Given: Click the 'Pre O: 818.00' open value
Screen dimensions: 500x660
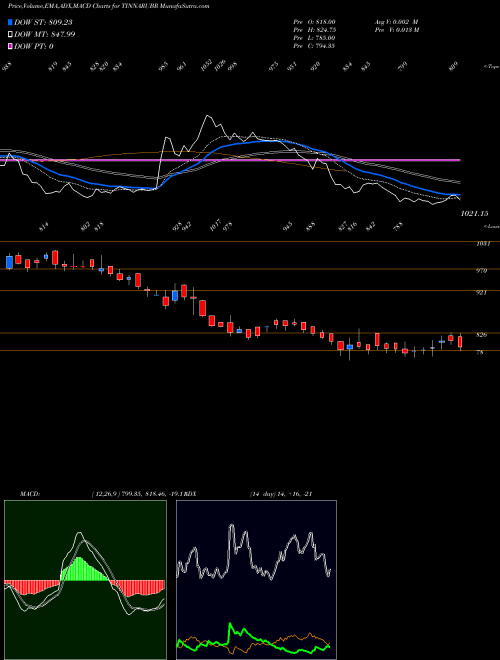Looking at the screenshot, I should (x=314, y=21).
